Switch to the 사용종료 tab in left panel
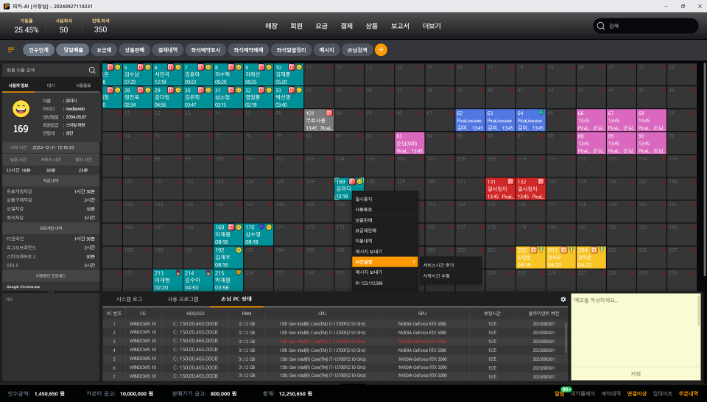 coord(84,86)
